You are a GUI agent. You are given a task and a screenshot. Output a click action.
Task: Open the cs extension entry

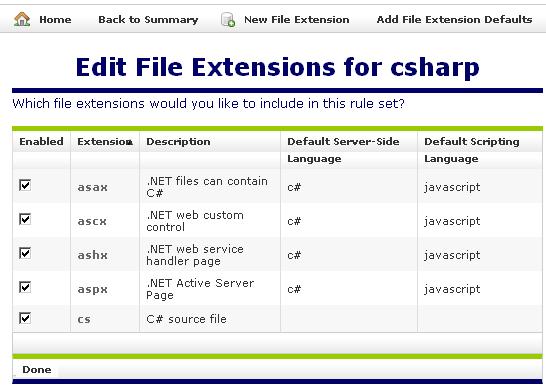(x=84, y=319)
